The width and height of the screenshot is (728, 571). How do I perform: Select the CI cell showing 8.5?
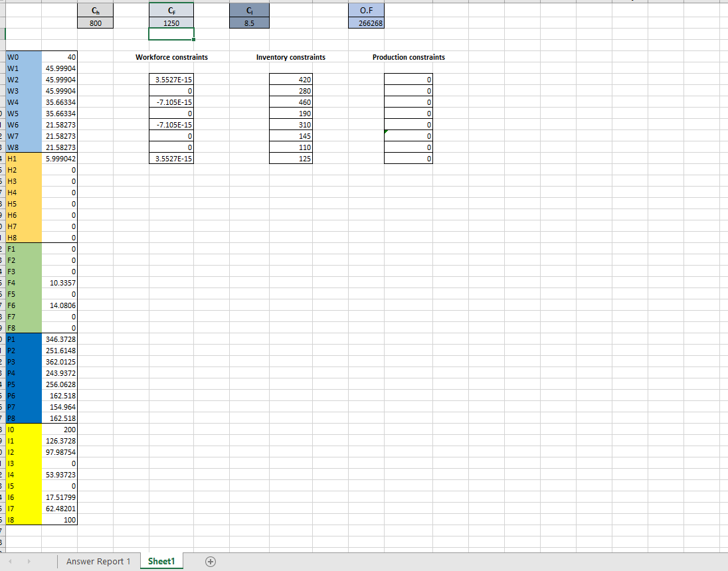click(249, 23)
